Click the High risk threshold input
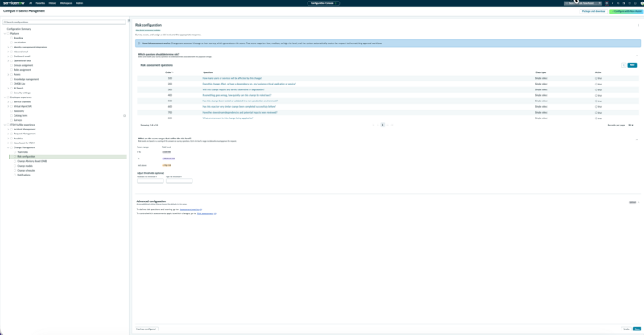 point(179,180)
